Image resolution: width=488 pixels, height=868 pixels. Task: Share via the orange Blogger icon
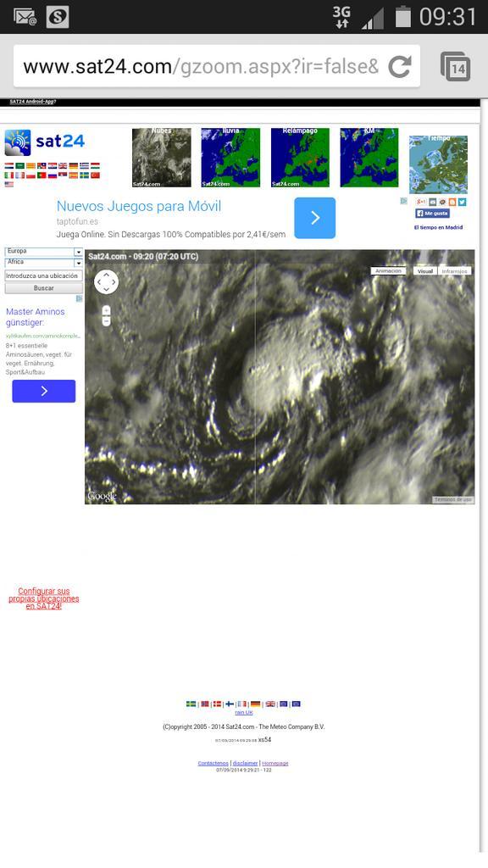[x=452, y=202]
